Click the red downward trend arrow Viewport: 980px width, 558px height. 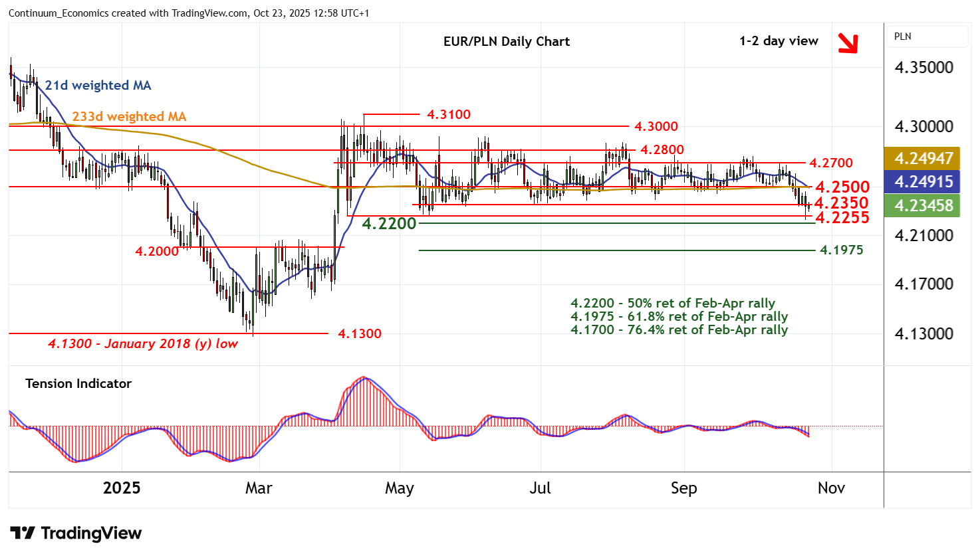(847, 43)
